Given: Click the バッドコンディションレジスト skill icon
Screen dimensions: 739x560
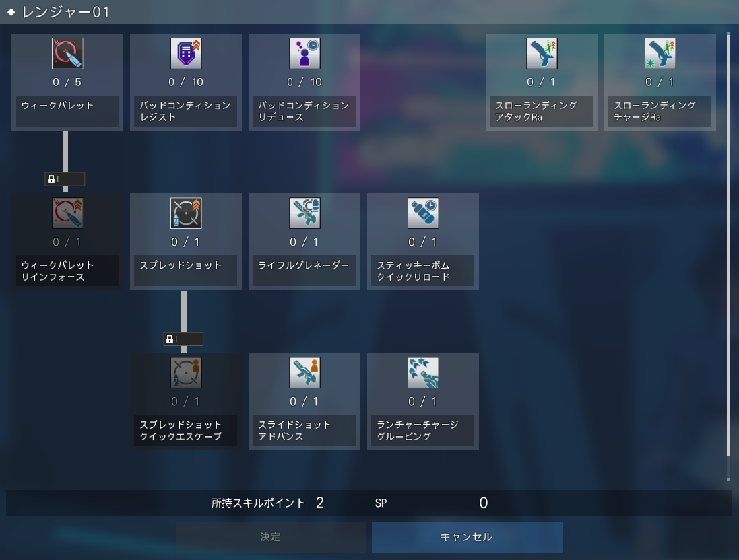Looking at the screenshot, I should coord(186,53).
